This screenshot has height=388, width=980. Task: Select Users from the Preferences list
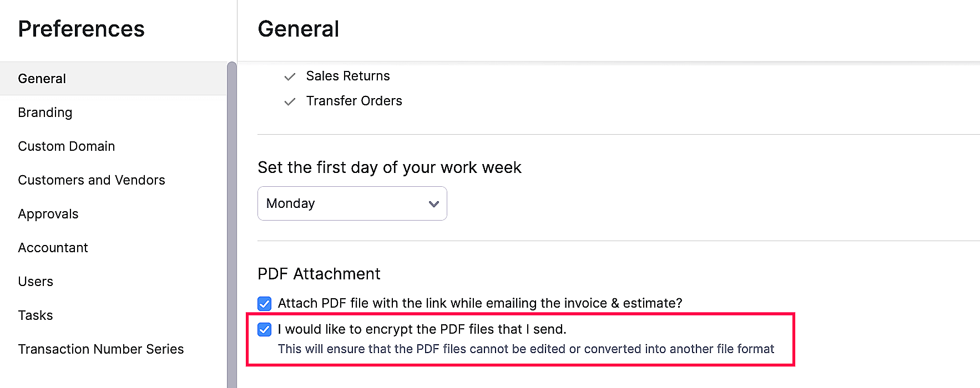click(36, 281)
